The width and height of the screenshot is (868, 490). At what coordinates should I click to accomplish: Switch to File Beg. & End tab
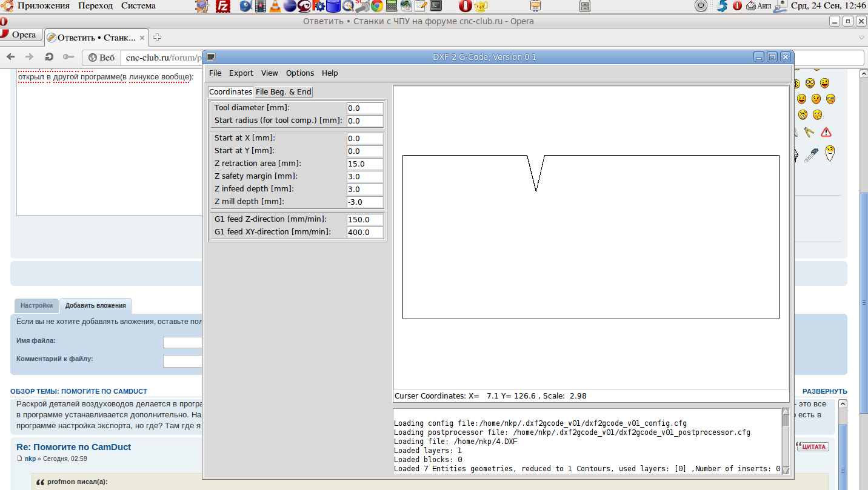tap(283, 92)
